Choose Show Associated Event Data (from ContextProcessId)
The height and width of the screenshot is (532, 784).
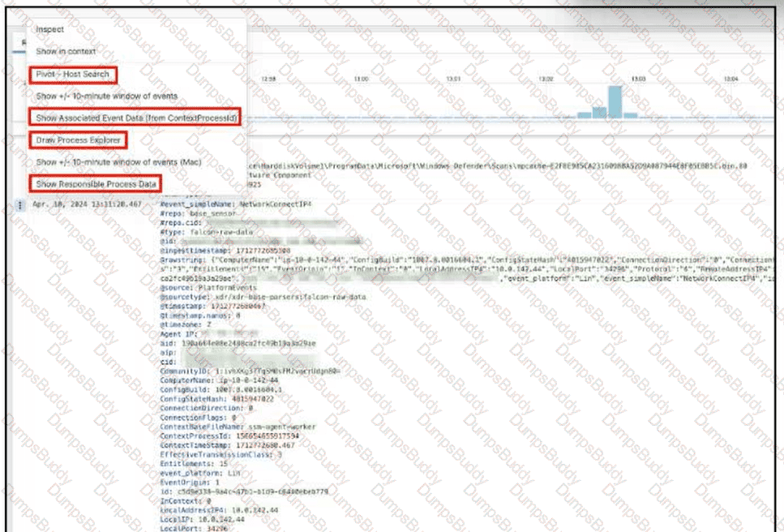pyautogui.click(x=135, y=118)
